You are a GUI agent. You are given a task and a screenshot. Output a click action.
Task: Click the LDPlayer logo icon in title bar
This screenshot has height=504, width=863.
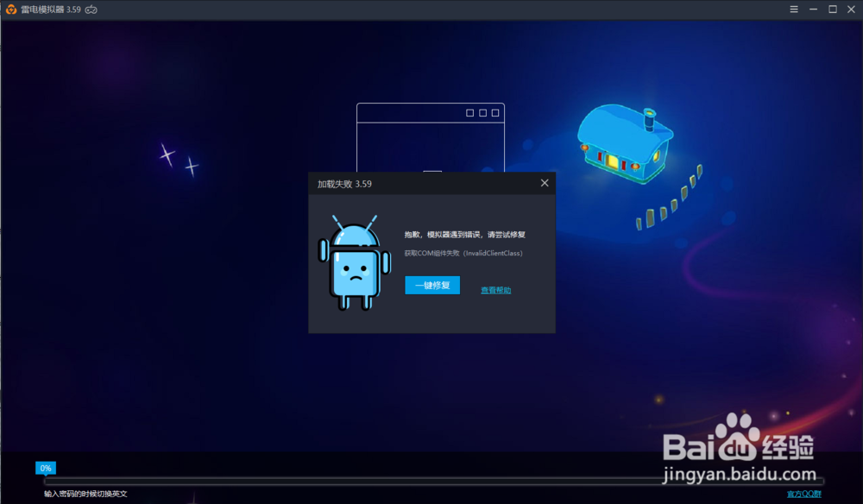tap(11, 9)
